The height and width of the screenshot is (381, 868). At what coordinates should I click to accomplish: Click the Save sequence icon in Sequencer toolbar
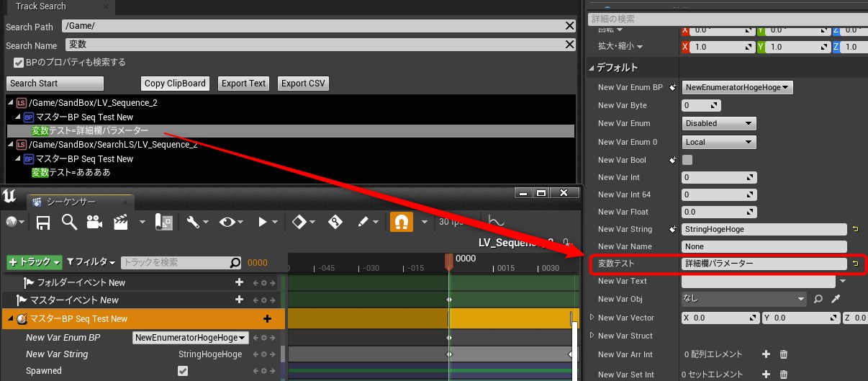pyautogui.click(x=43, y=223)
